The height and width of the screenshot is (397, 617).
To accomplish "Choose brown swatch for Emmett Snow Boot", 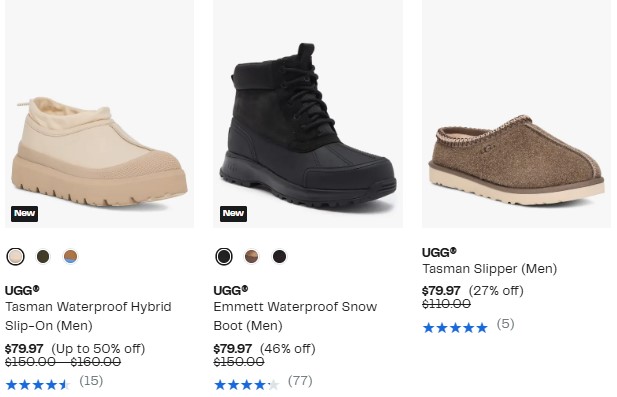I will coord(251,257).
